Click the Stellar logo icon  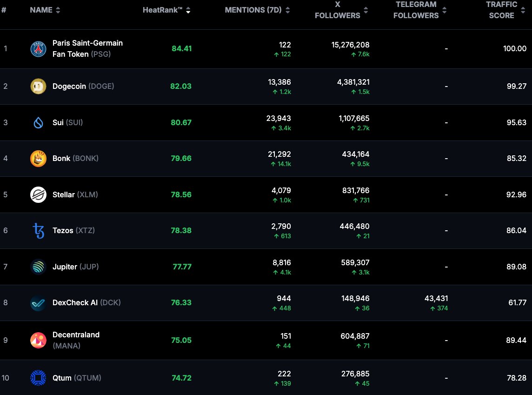click(x=38, y=194)
